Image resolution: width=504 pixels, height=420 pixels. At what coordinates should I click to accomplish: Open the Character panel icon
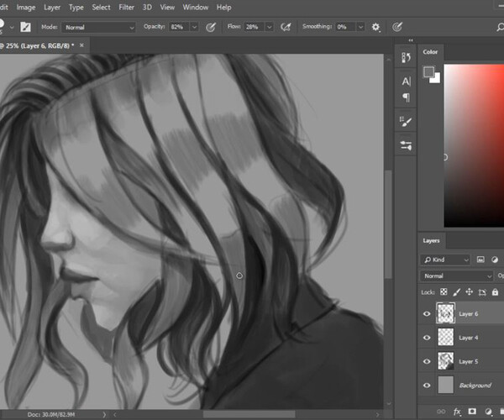(x=406, y=81)
